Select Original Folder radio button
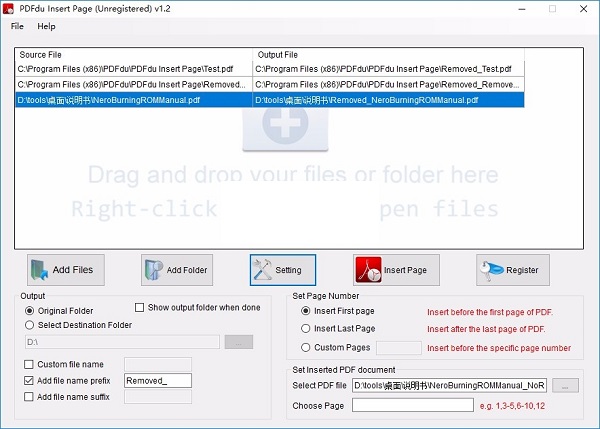Viewport: 600px width, 429px height. click(29, 311)
